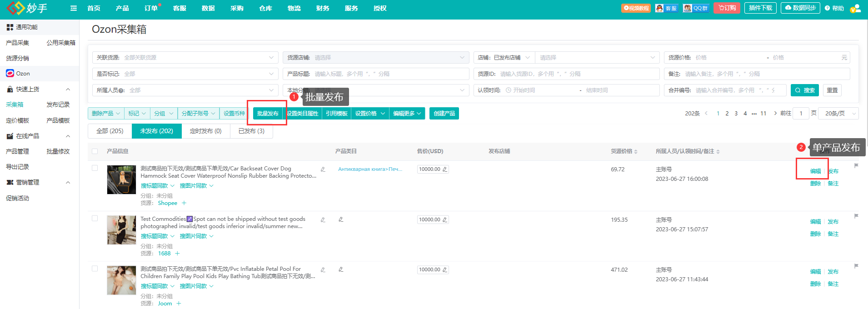Screen dimensions: 868x309
Task: Click the price edit pencil in first row
Action: (x=445, y=169)
